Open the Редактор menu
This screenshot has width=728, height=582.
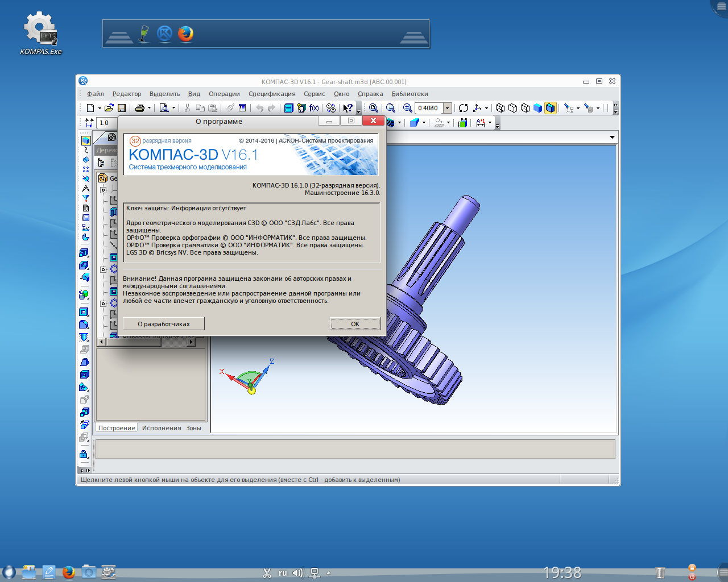(127, 94)
